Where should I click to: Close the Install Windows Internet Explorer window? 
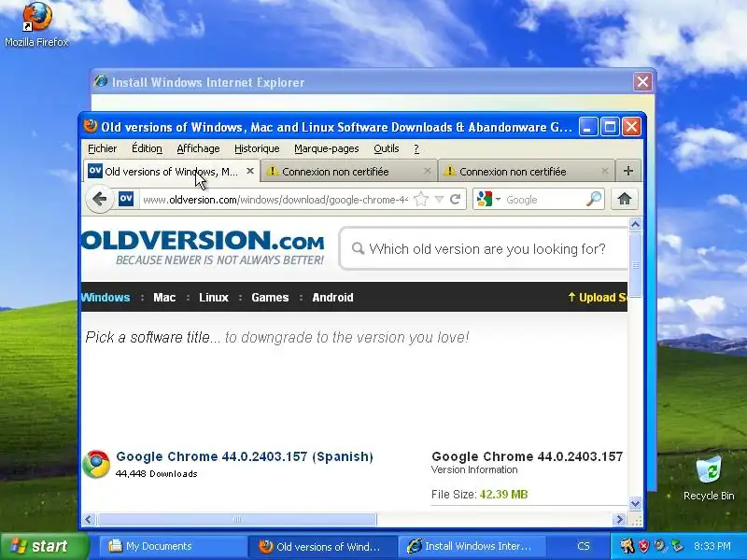pos(642,82)
